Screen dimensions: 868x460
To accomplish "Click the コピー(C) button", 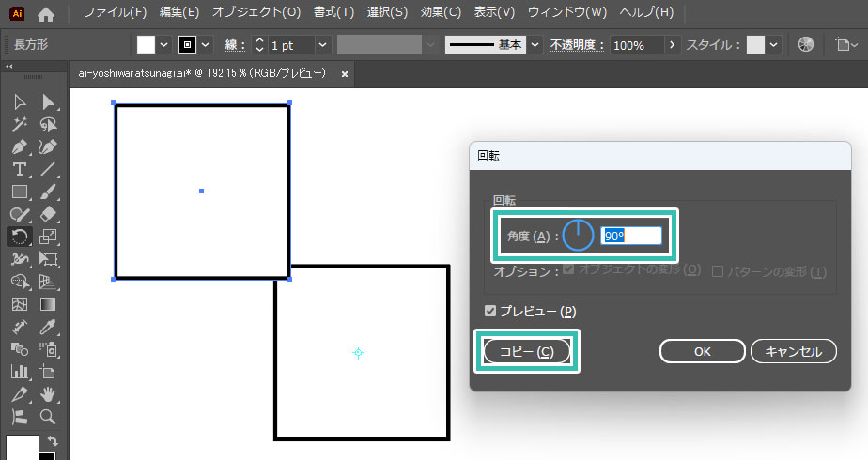I will [526, 351].
